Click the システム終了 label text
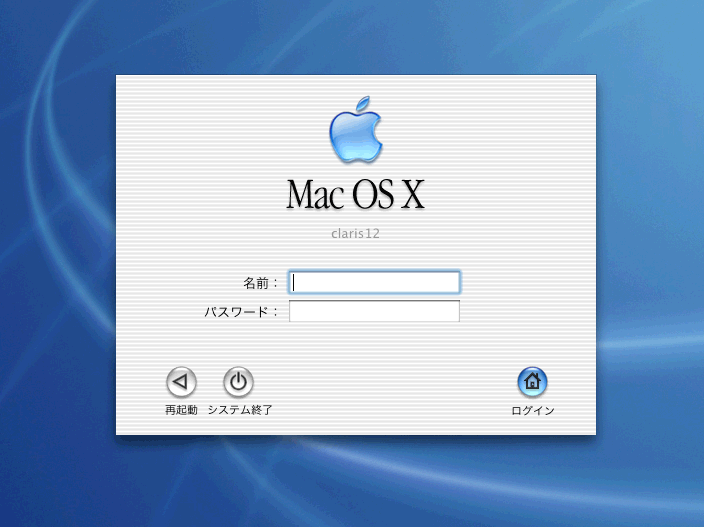This screenshot has width=704, height=527. click(x=240, y=410)
